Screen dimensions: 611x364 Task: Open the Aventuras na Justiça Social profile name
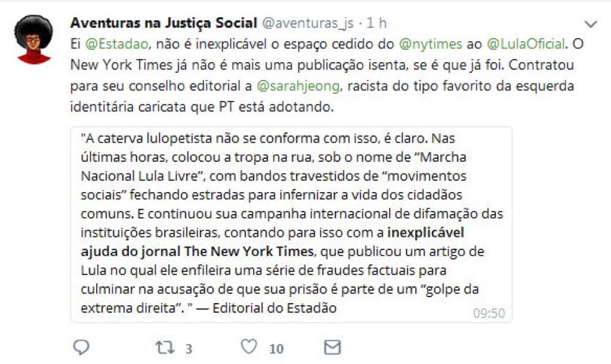pyautogui.click(x=163, y=23)
